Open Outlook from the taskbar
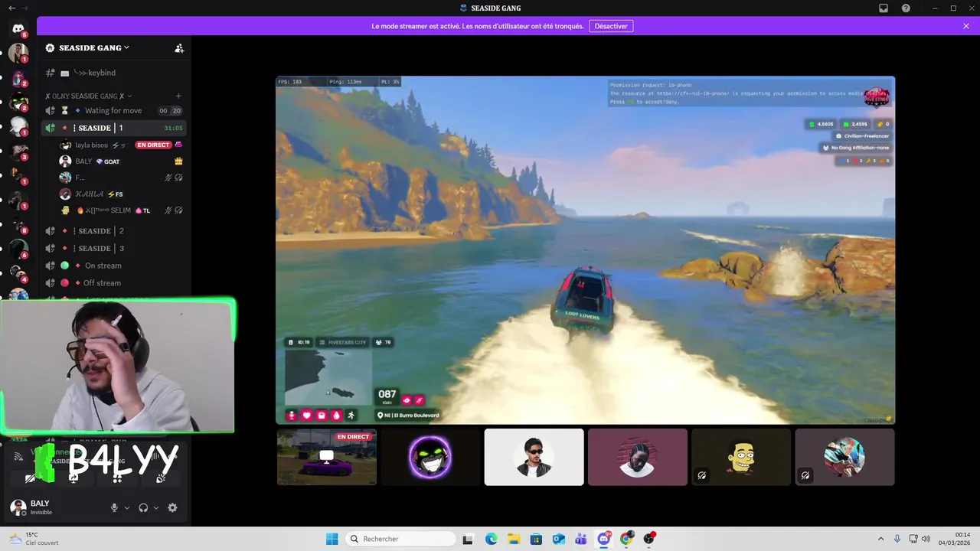The height and width of the screenshot is (551, 980). tap(558, 539)
